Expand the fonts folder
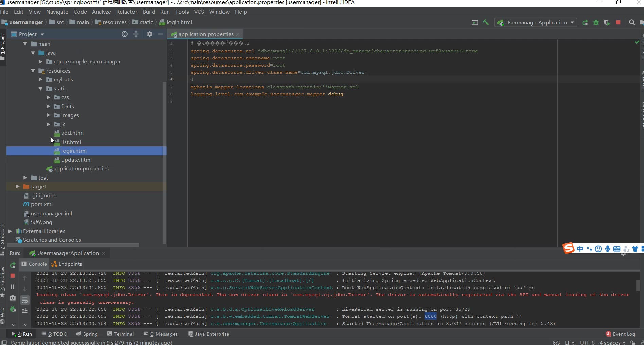Screen dimensions: 644x345 tap(48, 106)
